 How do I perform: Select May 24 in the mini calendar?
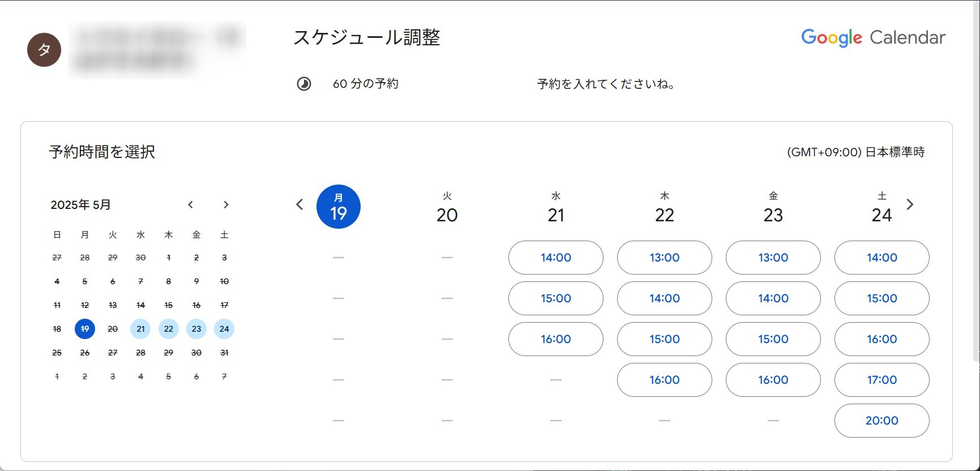224,329
